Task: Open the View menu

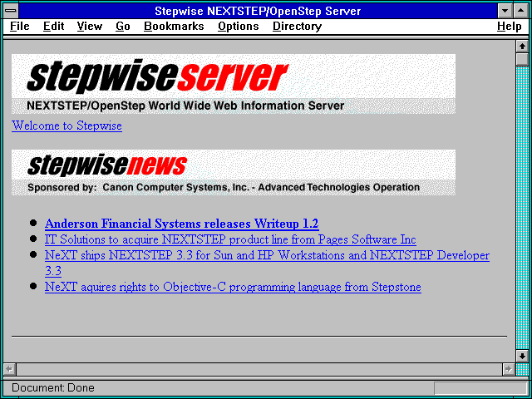Action: pyautogui.click(x=89, y=27)
